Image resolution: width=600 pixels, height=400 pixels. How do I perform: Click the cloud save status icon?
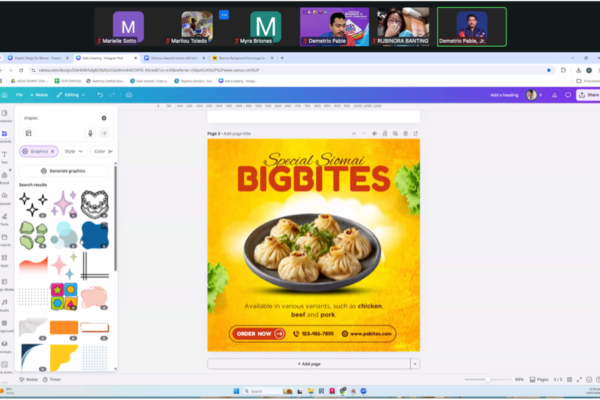(x=129, y=94)
